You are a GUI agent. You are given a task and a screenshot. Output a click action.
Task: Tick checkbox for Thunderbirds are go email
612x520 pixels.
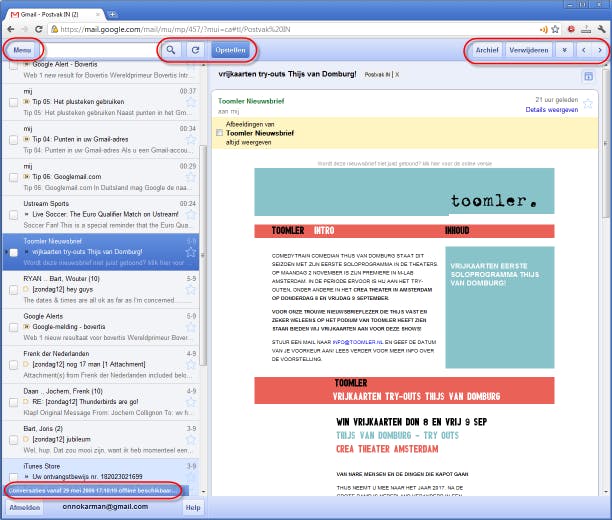(13, 402)
